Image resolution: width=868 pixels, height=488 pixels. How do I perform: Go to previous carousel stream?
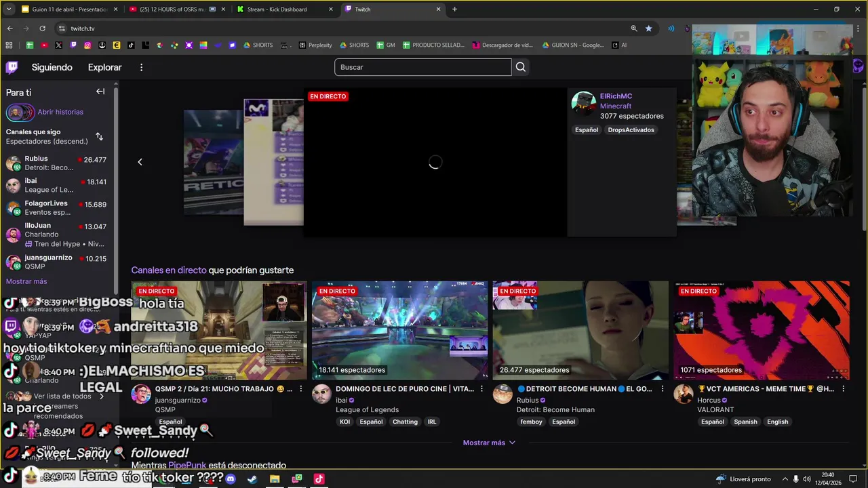click(140, 162)
